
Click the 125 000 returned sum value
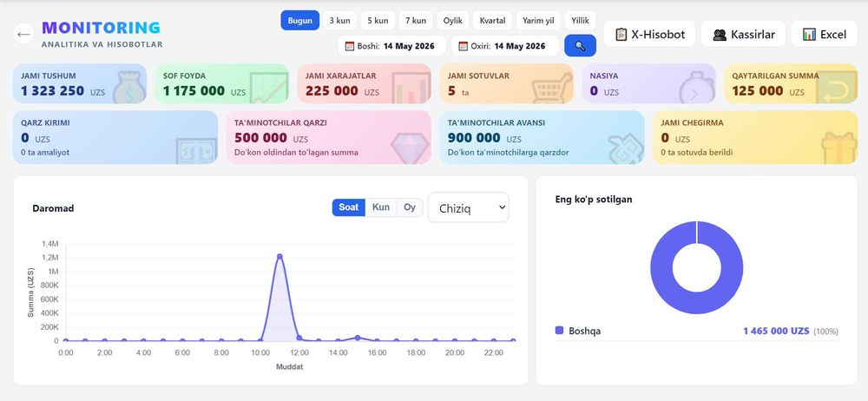click(x=758, y=91)
